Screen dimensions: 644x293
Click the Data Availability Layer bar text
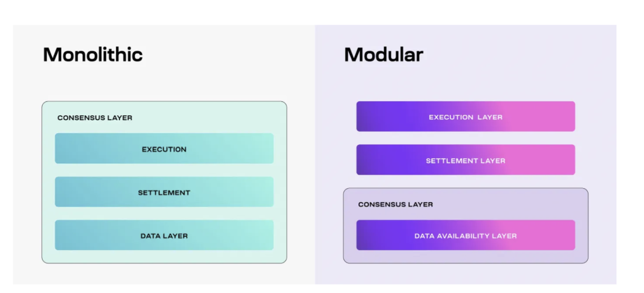[x=465, y=236]
